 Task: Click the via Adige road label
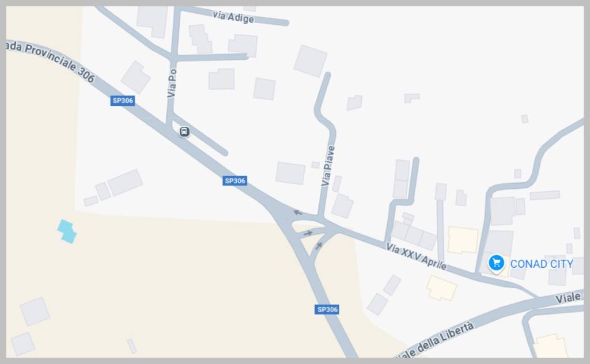pyautogui.click(x=233, y=17)
